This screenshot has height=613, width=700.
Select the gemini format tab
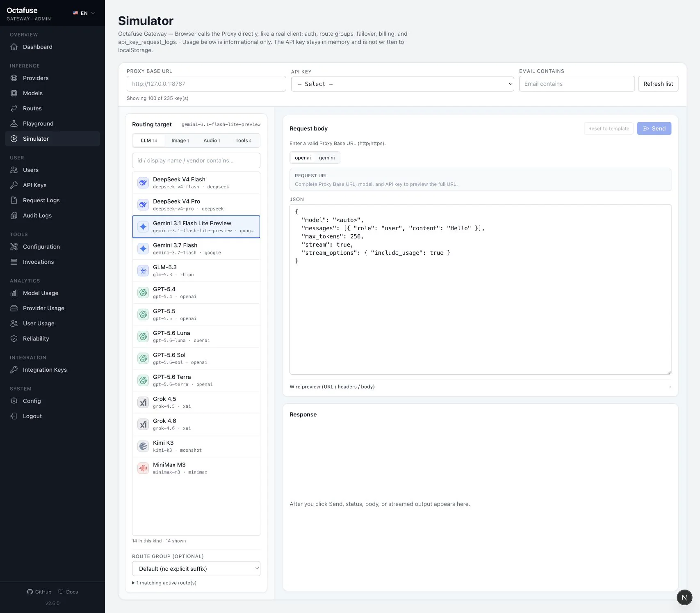tap(327, 158)
